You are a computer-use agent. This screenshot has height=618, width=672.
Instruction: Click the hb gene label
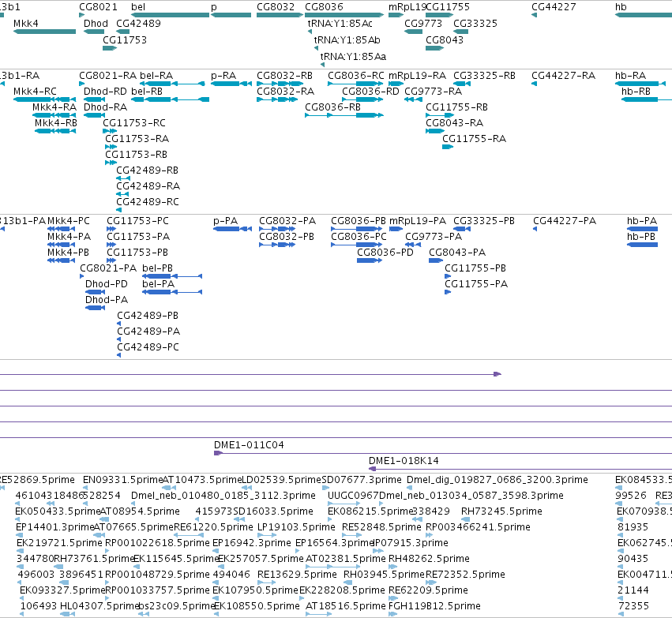[621, 7]
